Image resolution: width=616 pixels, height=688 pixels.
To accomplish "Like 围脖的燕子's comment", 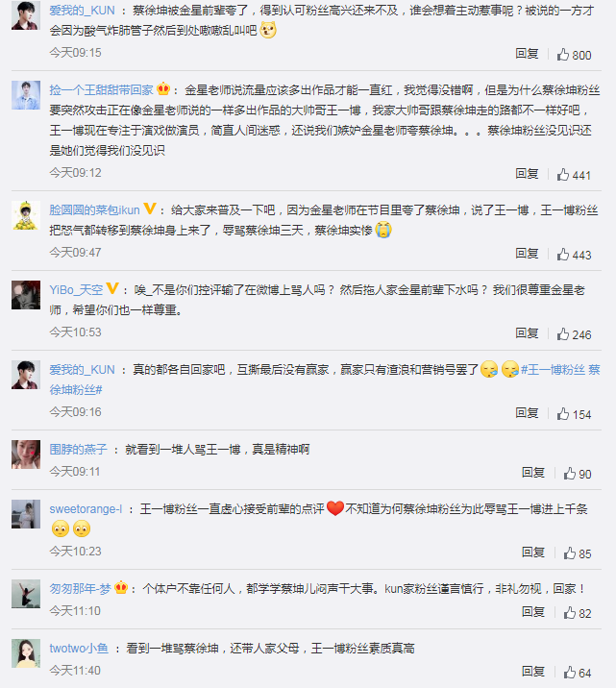I will tap(570, 473).
